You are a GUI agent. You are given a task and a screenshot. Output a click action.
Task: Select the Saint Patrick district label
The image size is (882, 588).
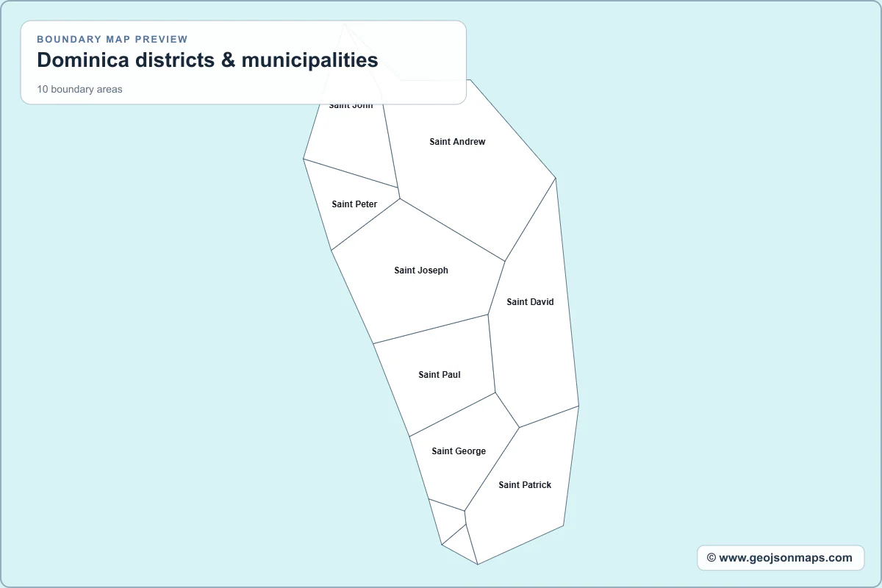(x=525, y=485)
